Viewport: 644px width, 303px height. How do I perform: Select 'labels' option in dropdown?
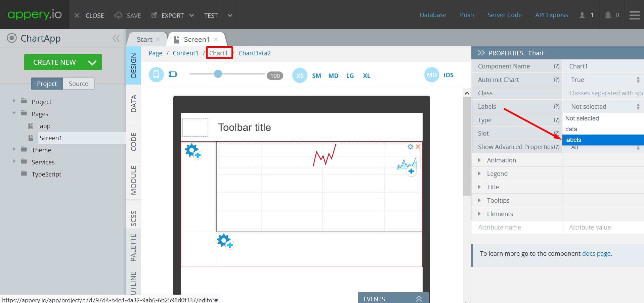(x=603, y=140)
